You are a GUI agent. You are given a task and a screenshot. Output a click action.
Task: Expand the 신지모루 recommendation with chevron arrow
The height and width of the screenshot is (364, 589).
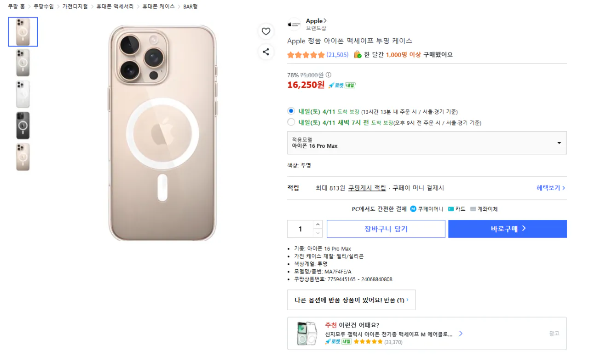pos(461,334)
